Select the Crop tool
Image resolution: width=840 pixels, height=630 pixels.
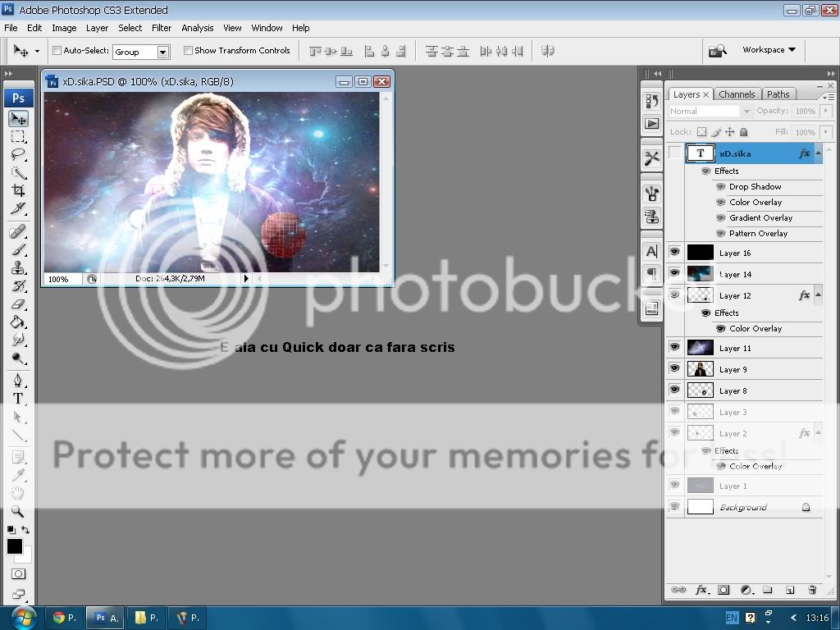[x=18, y=190]
